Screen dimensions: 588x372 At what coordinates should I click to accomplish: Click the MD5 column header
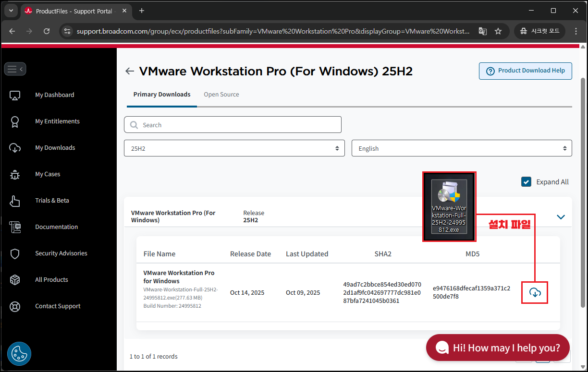473,254
